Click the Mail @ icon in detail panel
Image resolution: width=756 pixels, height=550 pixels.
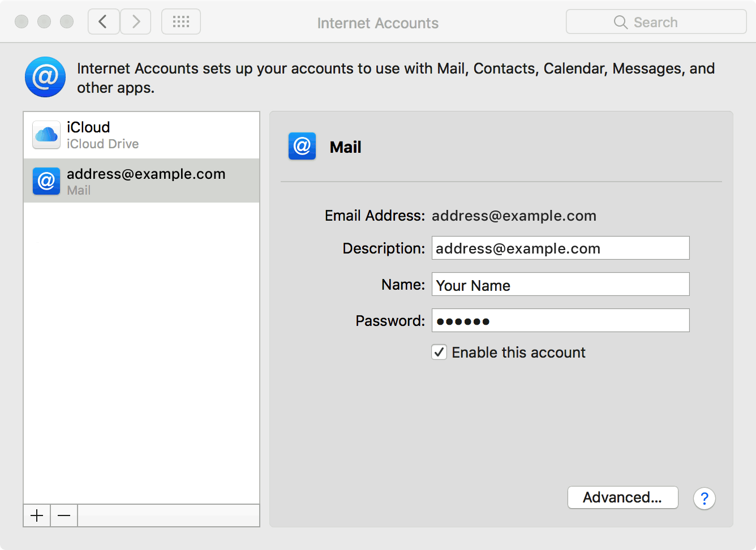point(302,147)
